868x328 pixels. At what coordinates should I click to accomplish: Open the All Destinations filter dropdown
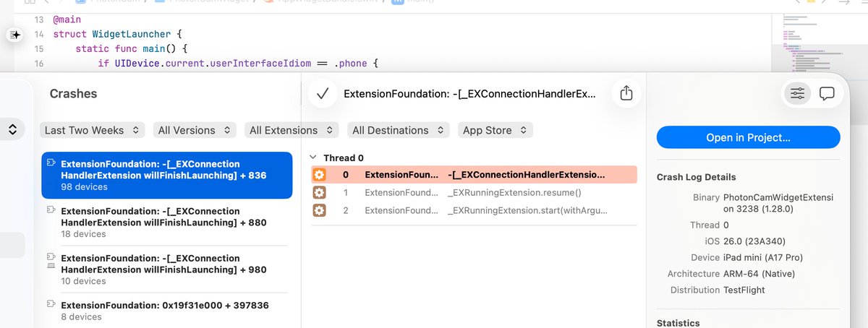click(x=398, y=130)
